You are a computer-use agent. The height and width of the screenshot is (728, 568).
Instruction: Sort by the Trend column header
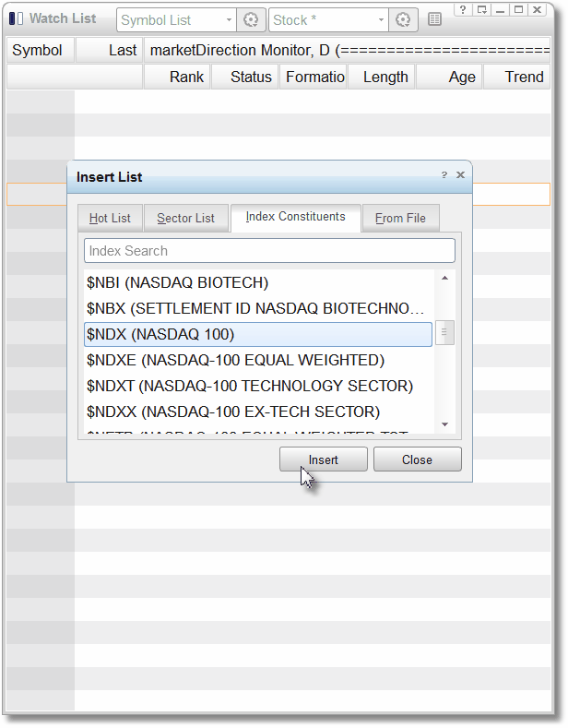point(517,77)
